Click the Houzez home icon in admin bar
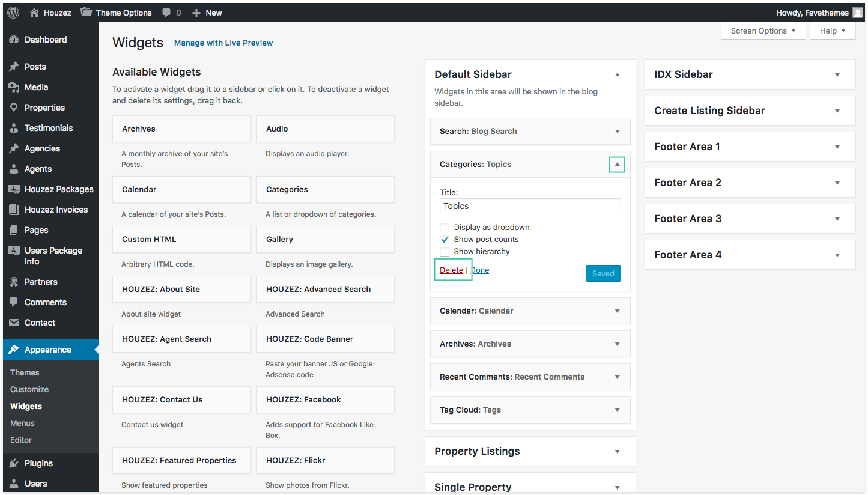The width and height of the screenshot is (868, 495). 34,13
